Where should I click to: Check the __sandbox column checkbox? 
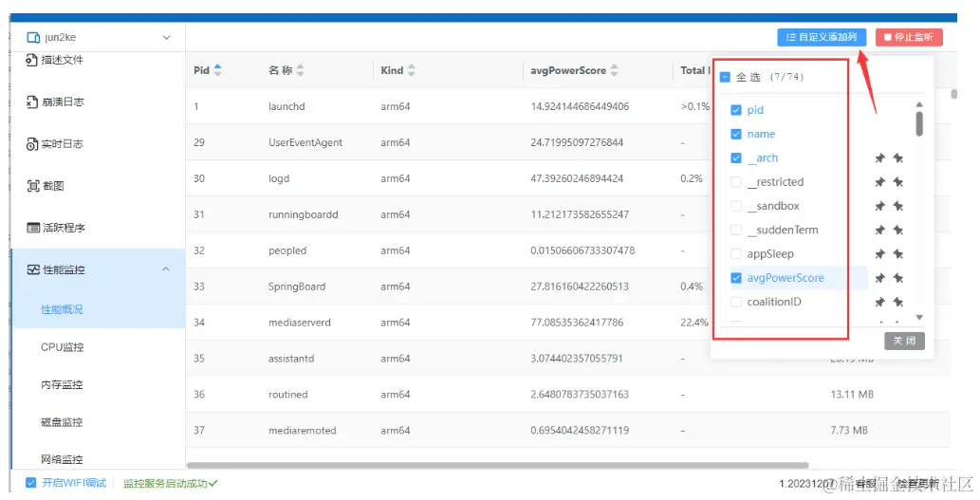pos(735,206)
